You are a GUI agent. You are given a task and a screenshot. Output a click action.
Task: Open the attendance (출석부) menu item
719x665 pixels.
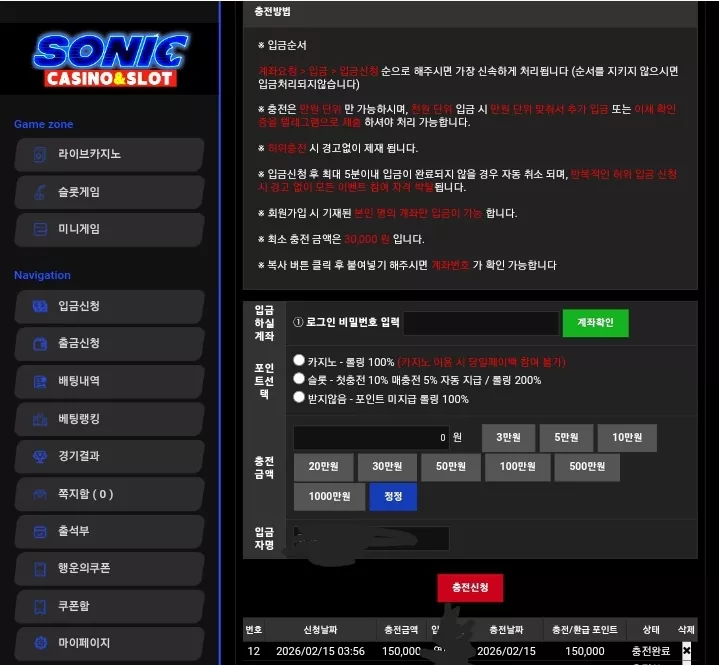tap(109, 532)
